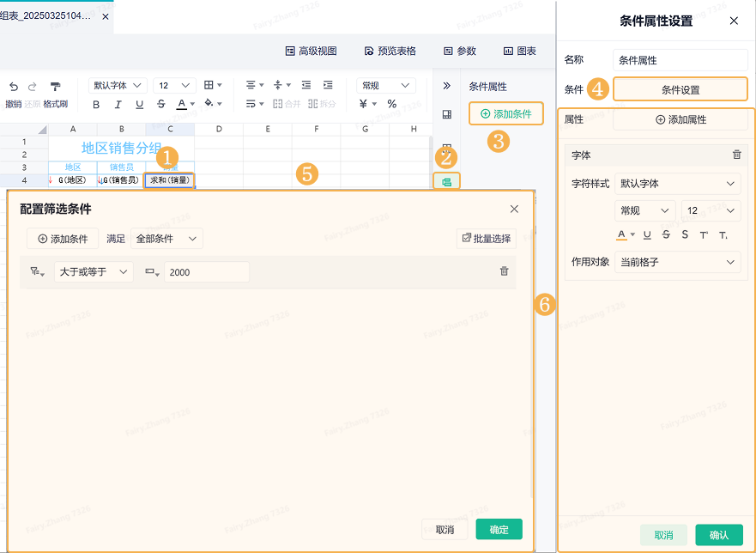756x553 pixels.
Task: Click the increase indent icon
Action: (x=328, y=85)
